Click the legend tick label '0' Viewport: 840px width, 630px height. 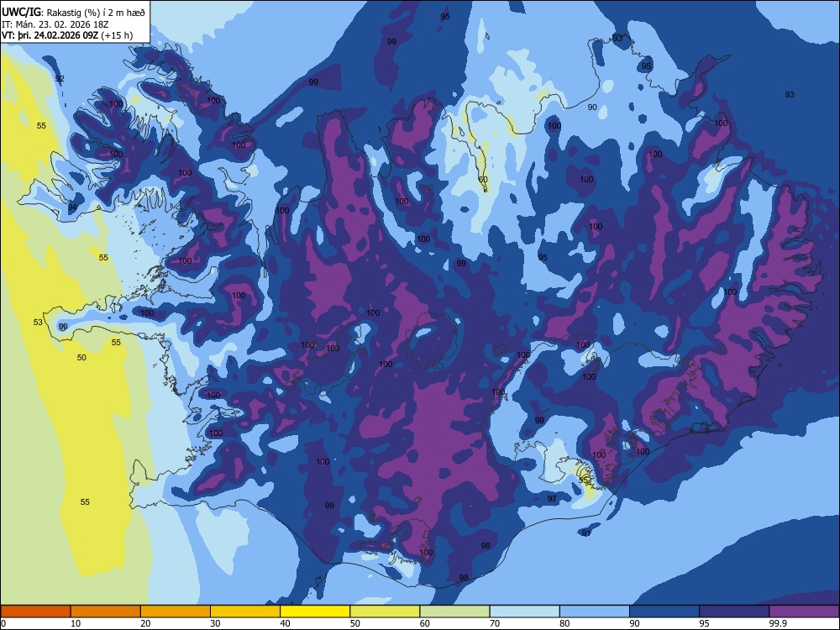point(3,623)
